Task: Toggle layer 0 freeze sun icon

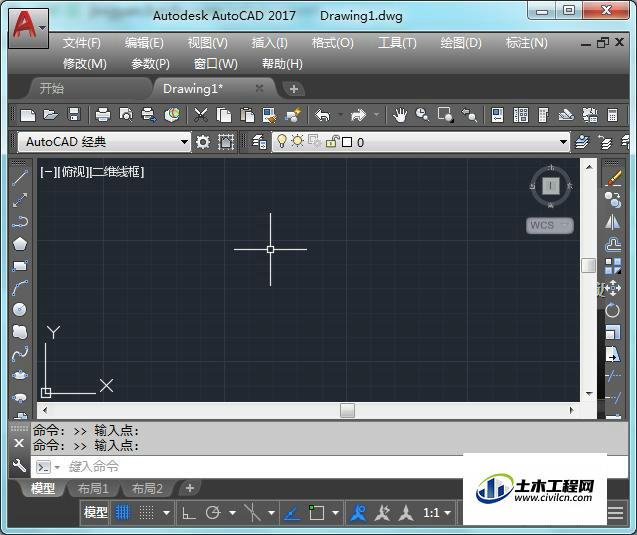Action: 297,141
